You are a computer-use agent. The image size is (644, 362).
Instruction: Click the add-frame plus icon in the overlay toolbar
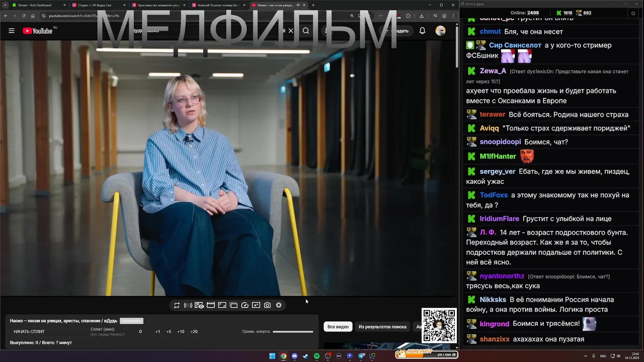[x=256, y=305]
